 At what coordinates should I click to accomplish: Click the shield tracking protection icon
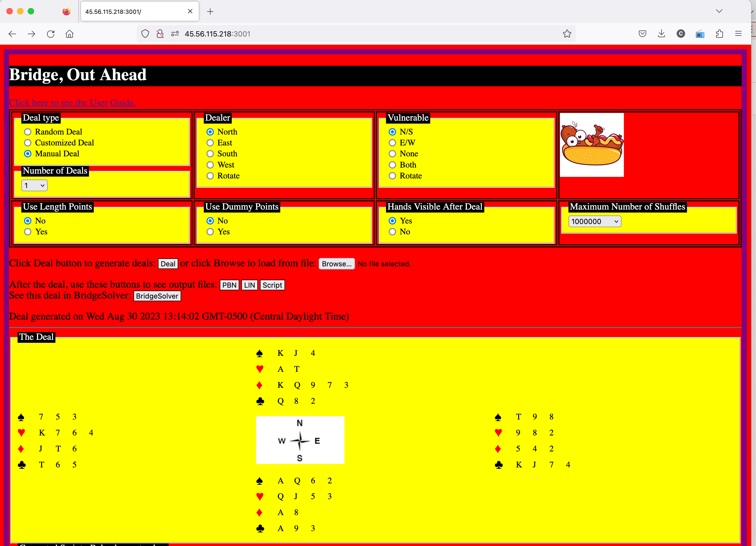tap(145, 34)
